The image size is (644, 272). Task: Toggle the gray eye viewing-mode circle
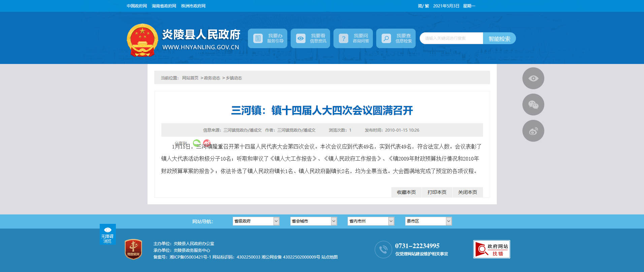(533, 78)
